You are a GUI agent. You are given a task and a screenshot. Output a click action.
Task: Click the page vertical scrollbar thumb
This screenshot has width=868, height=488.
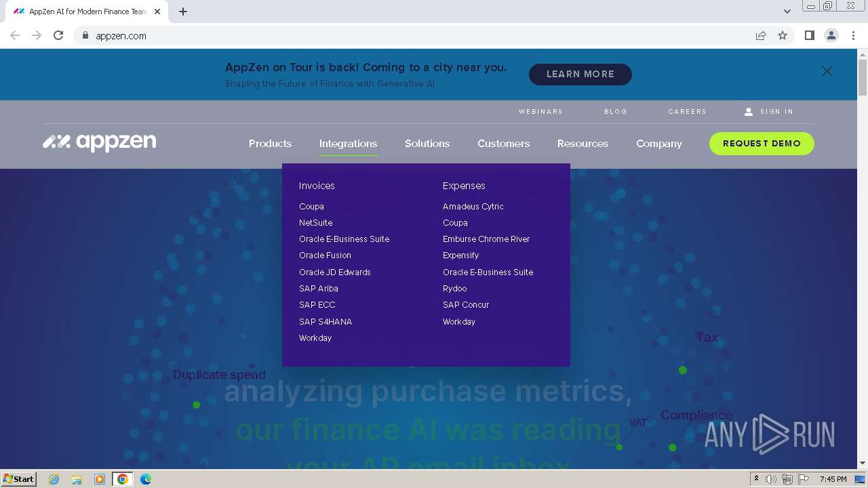[x=863, y=78]
